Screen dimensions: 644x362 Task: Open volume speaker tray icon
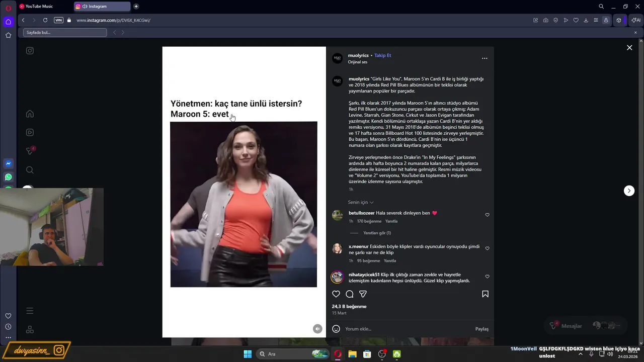click(610, 354)
